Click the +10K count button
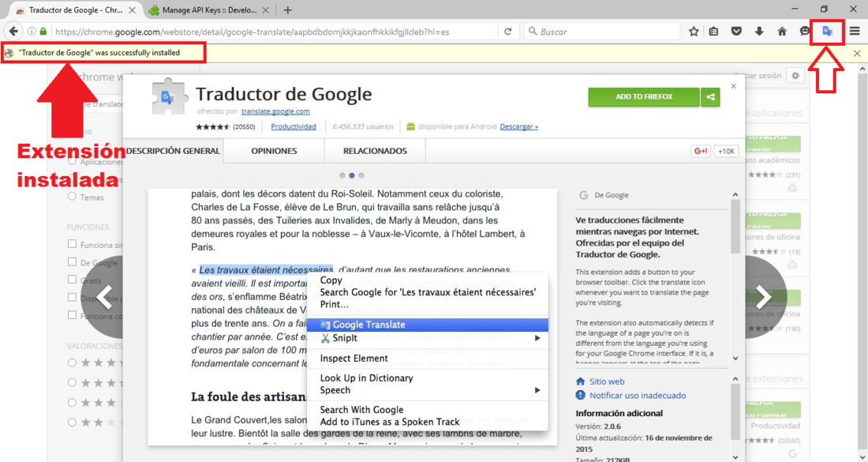This screenshot has width=868, height=462. coord(726,151)
